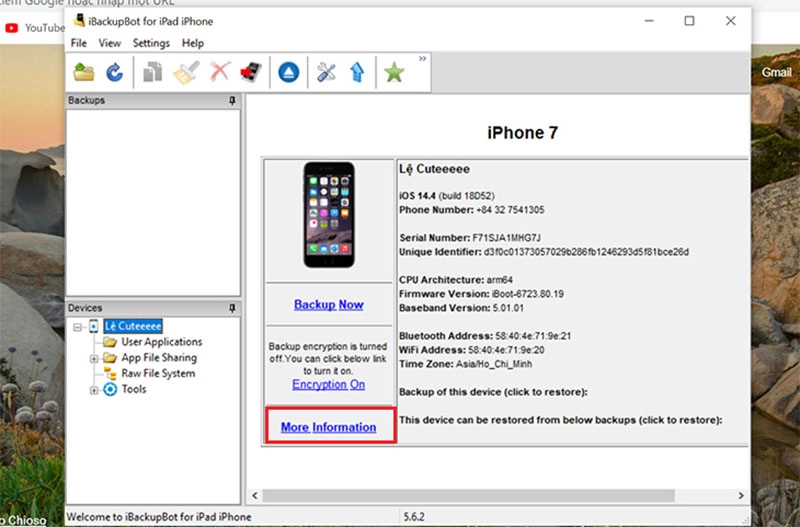Click Time Zone Asia/Ho_Chi_Minh text
800x527 pixels.
pyautogui.click(x=465, y=364)
